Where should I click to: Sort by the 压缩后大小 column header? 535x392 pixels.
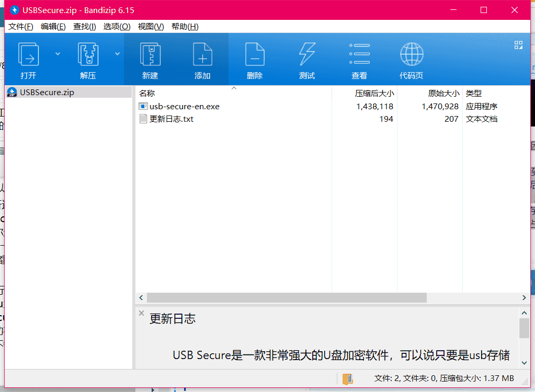pyautogui.click(x=365, y=93)
